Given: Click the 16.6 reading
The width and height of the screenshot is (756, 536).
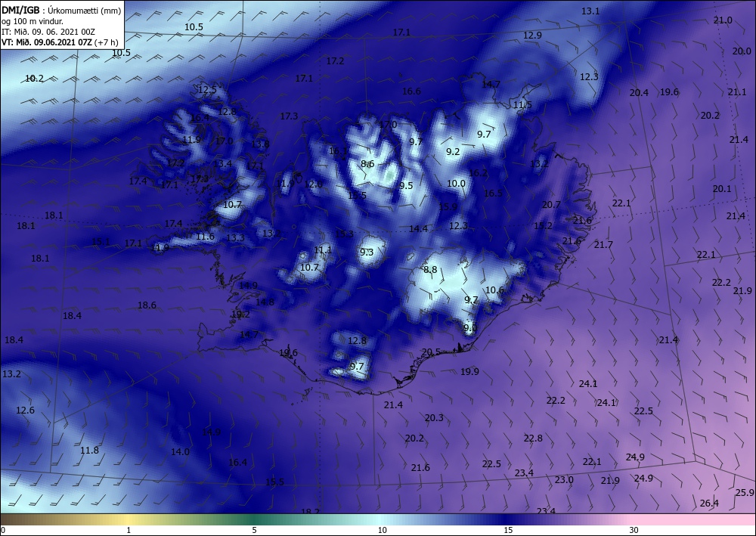Looking at the screenshot, I should pos(411,91).
